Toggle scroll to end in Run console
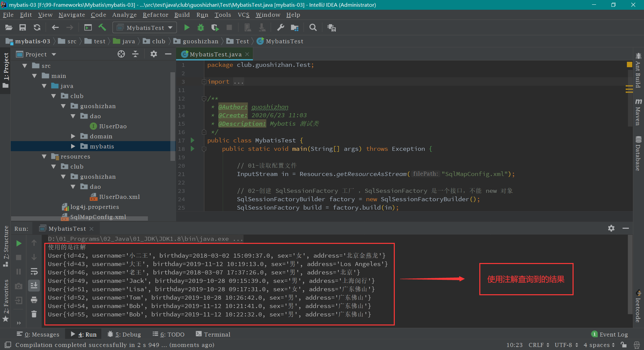This screenshot has height=350, width=644. (x=34, y=286)
